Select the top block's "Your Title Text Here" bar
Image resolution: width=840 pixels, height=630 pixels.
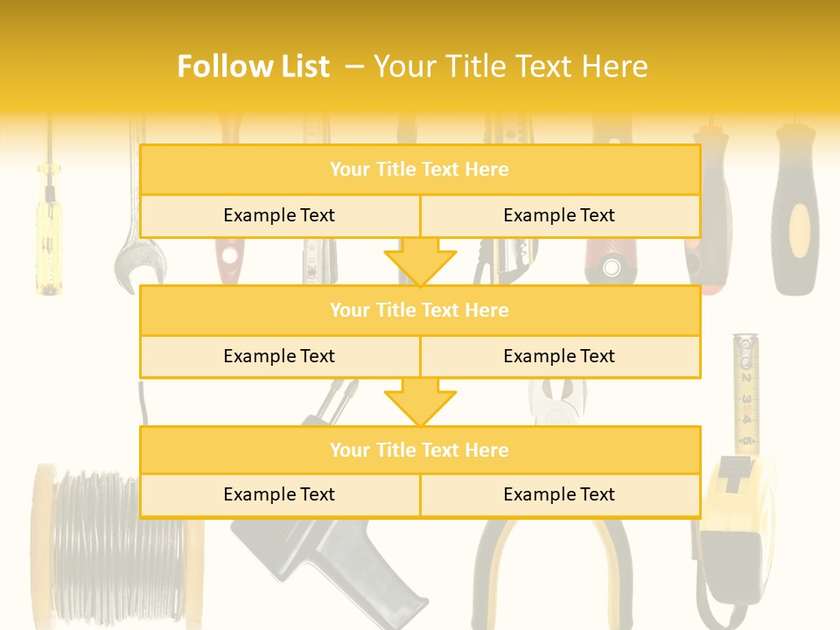(420, 170)
